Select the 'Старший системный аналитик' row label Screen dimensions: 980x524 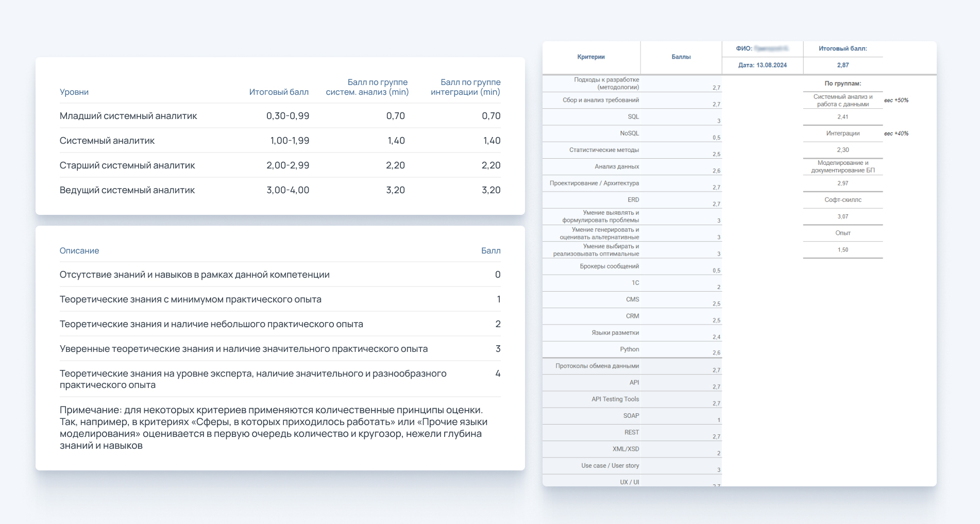point(127,165)
